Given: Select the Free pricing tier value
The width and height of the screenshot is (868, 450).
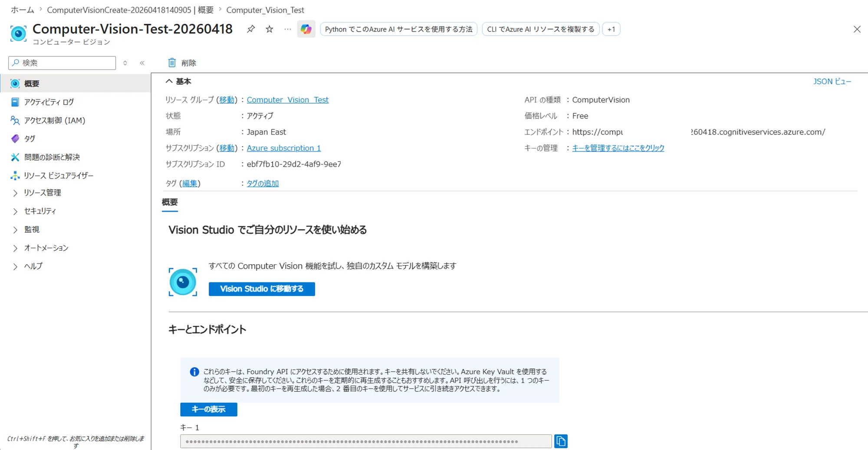Looking at the screenshot, I should tap(580, 116).
